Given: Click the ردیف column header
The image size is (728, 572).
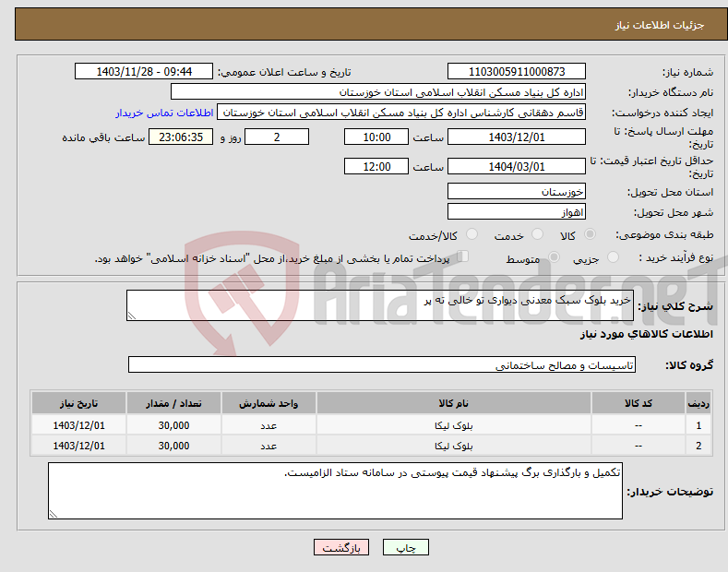Looking at the screenshot, I should tap(698, 403).
